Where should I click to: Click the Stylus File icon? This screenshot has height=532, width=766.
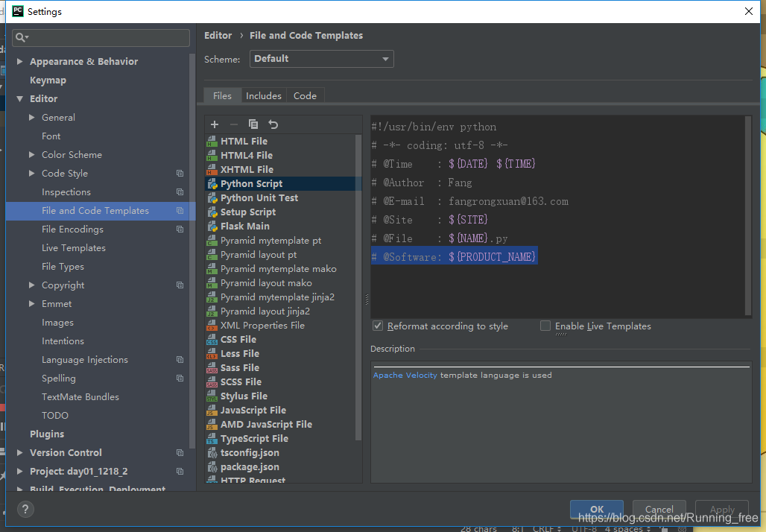(x=212, y=396)
